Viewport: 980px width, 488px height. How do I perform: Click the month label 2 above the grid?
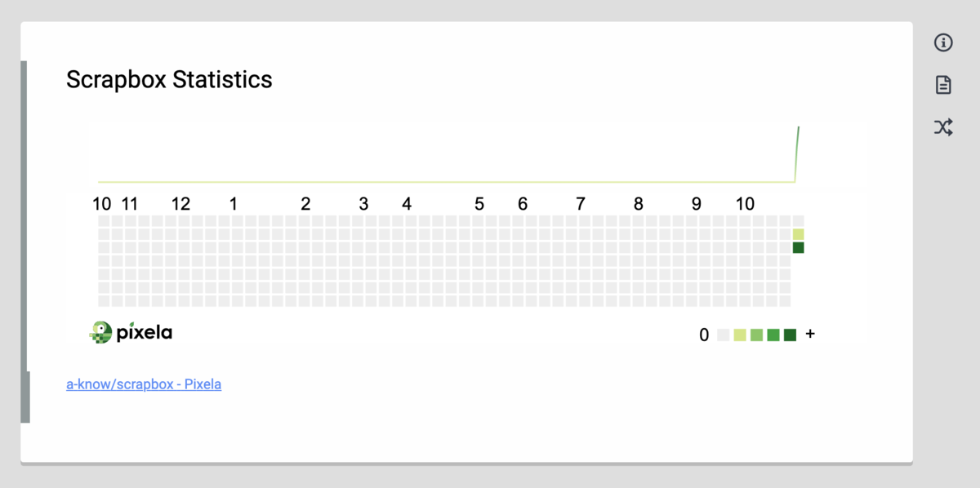tap(305, 204)
